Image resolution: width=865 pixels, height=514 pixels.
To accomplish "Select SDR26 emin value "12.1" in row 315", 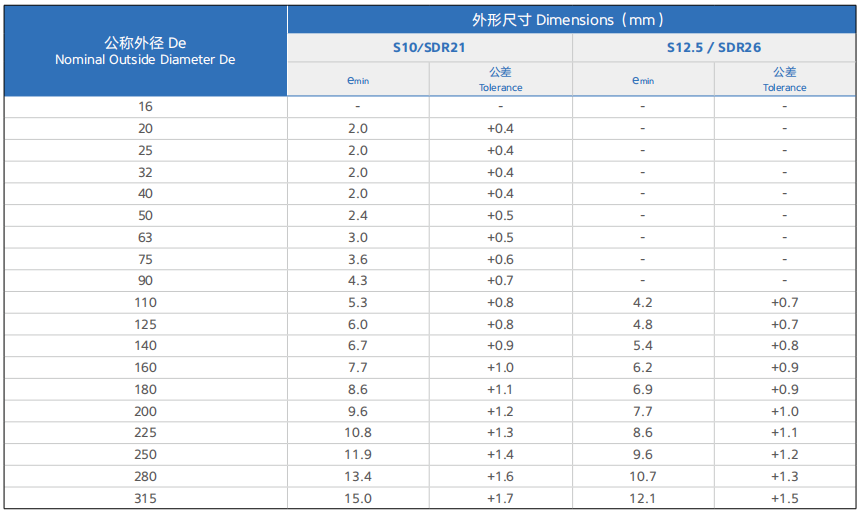I will (x=643, y=499).
